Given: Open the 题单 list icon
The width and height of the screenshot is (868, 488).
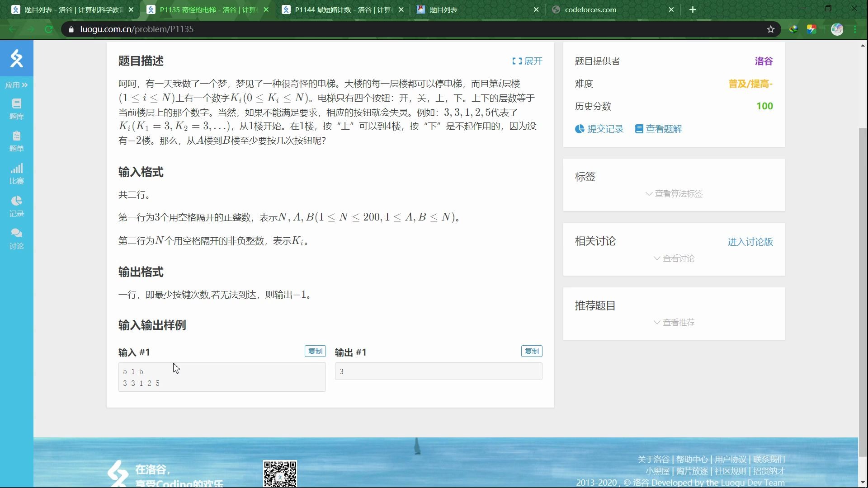Looking at the screenshot, I should [x=17, y=141].
